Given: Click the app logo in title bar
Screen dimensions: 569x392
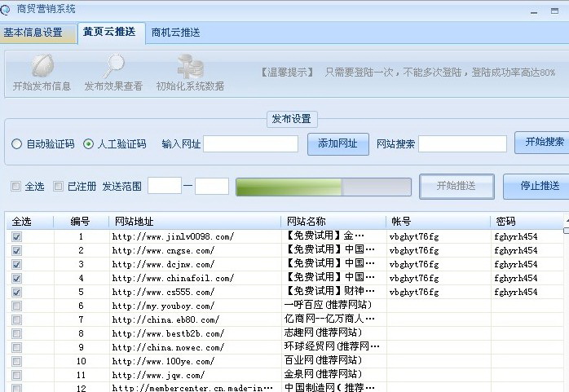Looking at the screenshot, I should pyautogui.click(x=6, y=9).
